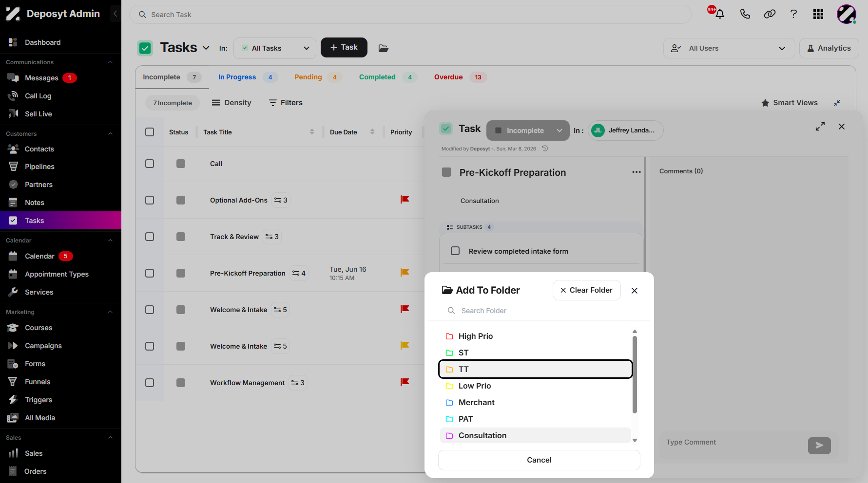Click the orange priority flag for Pre-Kickoff Preparation
868x483 pixels.
pyautogui.click(x=405, y=273)
